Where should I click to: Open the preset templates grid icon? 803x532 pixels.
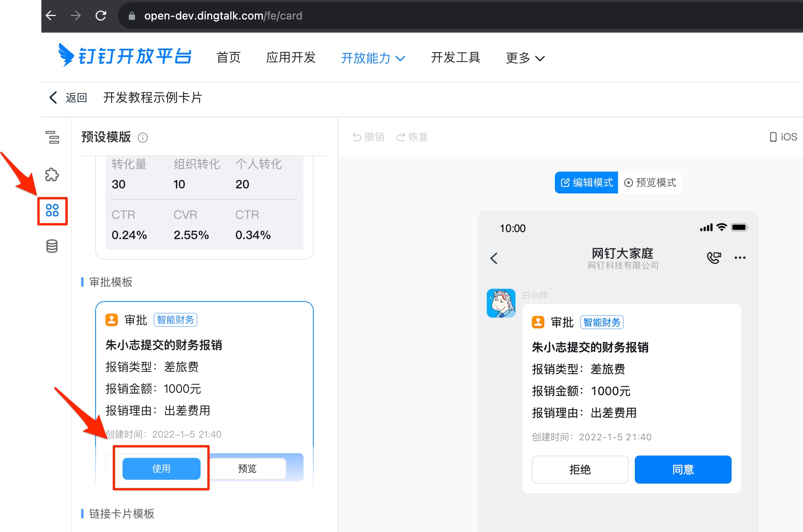[x=52, y=210]
